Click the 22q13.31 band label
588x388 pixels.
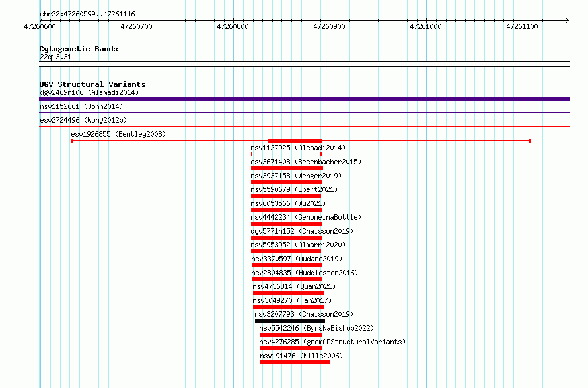tap(55, 57)
